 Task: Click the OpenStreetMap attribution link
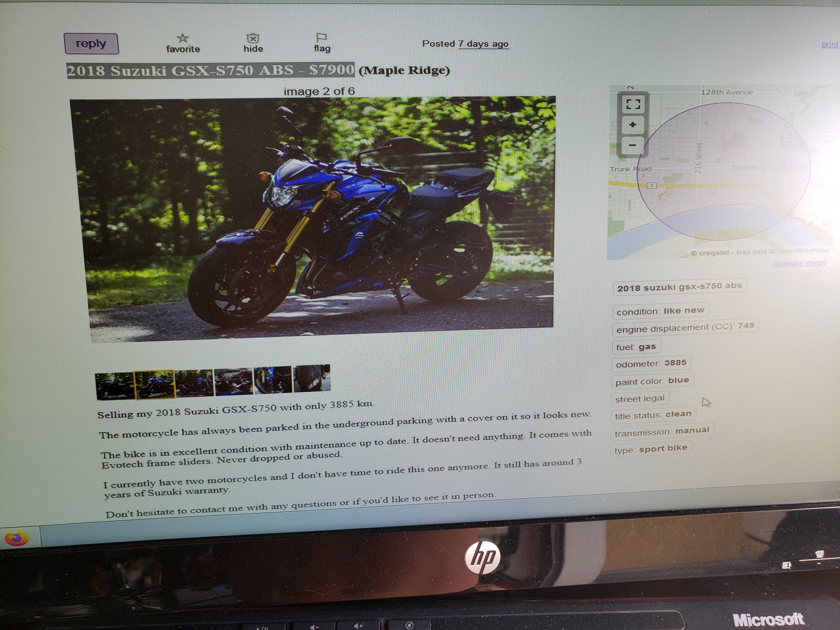[x=803, y=251]
